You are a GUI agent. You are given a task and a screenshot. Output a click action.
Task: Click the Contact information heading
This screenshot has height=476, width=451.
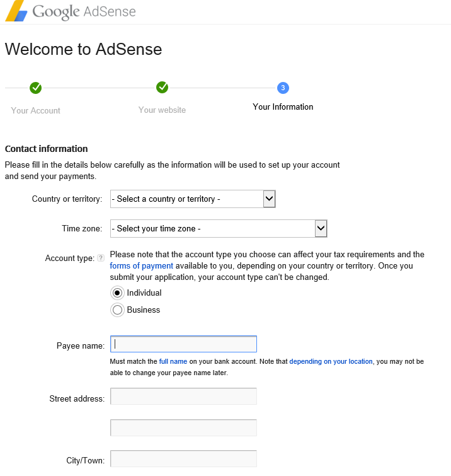tap(47, 149)
